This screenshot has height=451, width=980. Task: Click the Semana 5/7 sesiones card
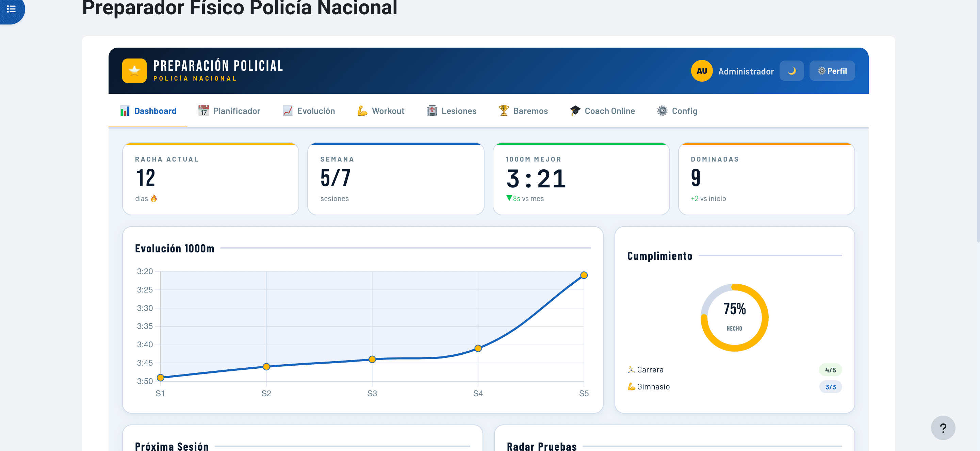click(396, 179)
